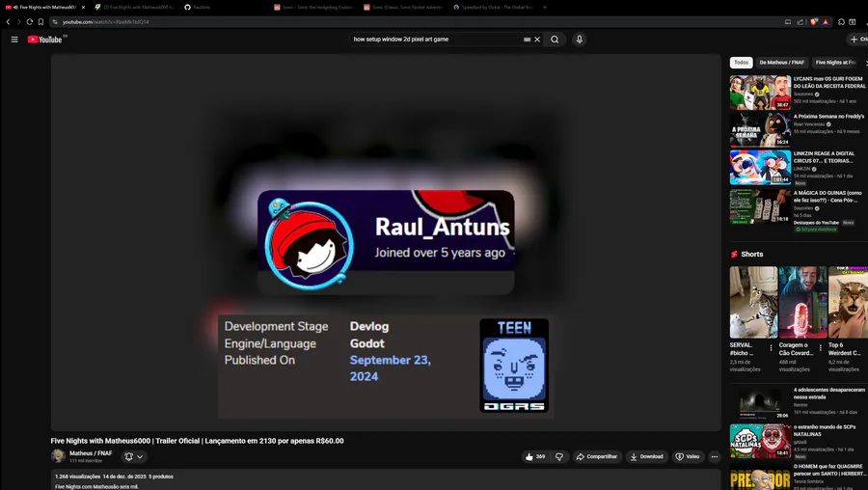Reload the current page
868x490 pixels.
(x=30, y=22)
